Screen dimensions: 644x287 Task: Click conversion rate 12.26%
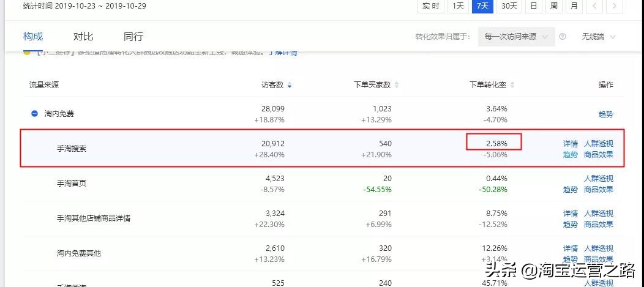tap(495, 248)
